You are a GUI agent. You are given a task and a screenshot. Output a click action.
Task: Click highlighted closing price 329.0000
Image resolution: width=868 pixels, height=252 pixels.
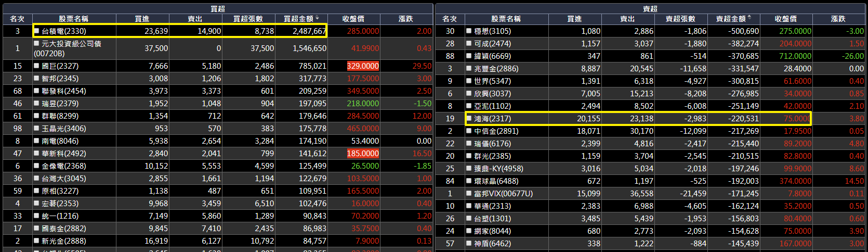point(363,66)
